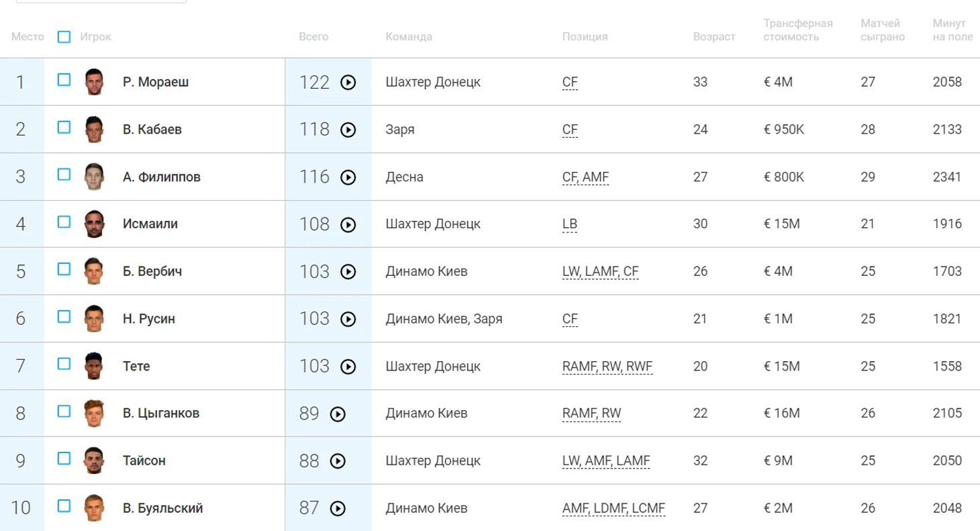Open player profile Тайсон
The image size is (980, 531).
point(144,461)
